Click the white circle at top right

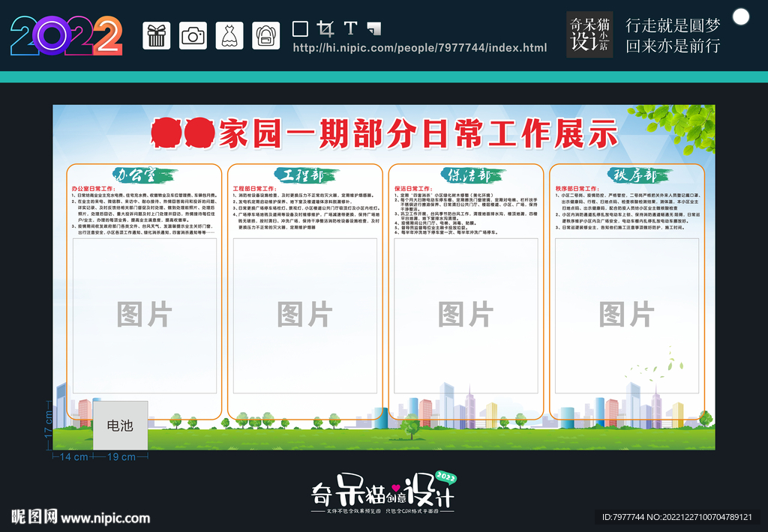(x=740, y=17)
